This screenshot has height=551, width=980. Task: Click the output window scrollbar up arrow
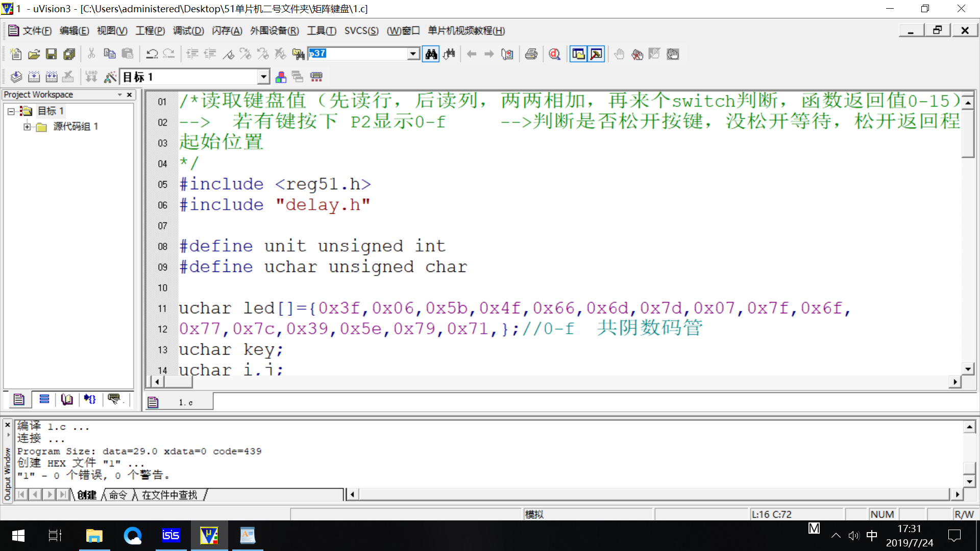coord(969,427)
